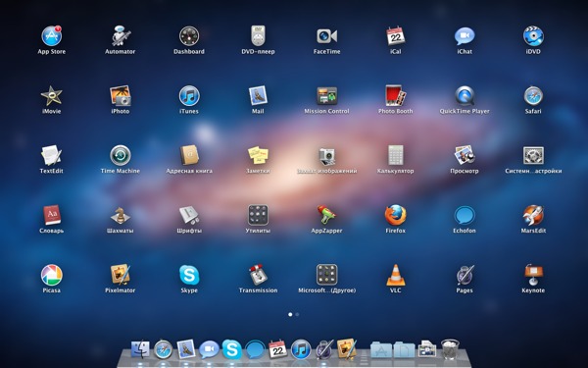
Task: Click Skype icon in the Dock
Action: [231, 349]
